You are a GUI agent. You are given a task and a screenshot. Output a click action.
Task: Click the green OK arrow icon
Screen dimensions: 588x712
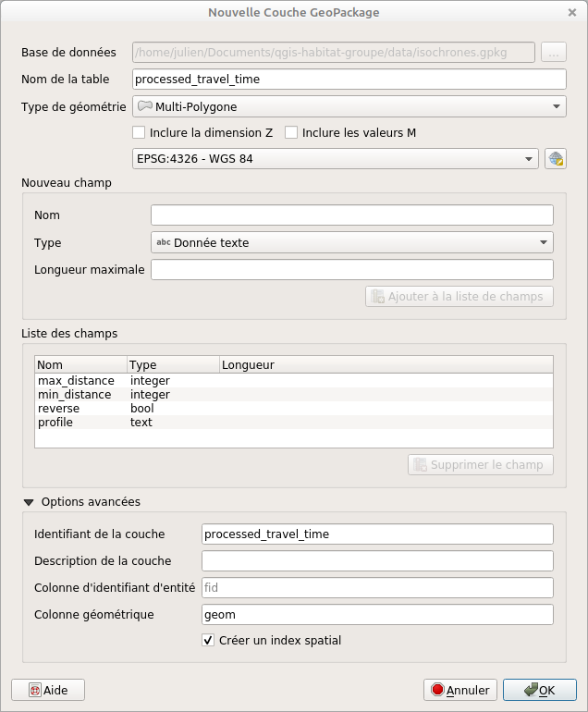pyautogui.click(x=531, y=690)
